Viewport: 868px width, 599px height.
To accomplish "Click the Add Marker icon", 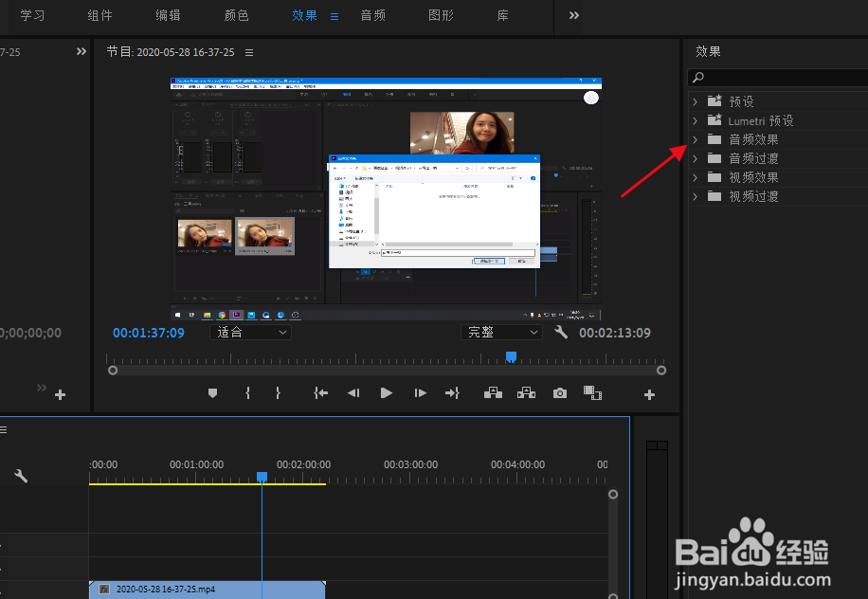I will point(212,393).
